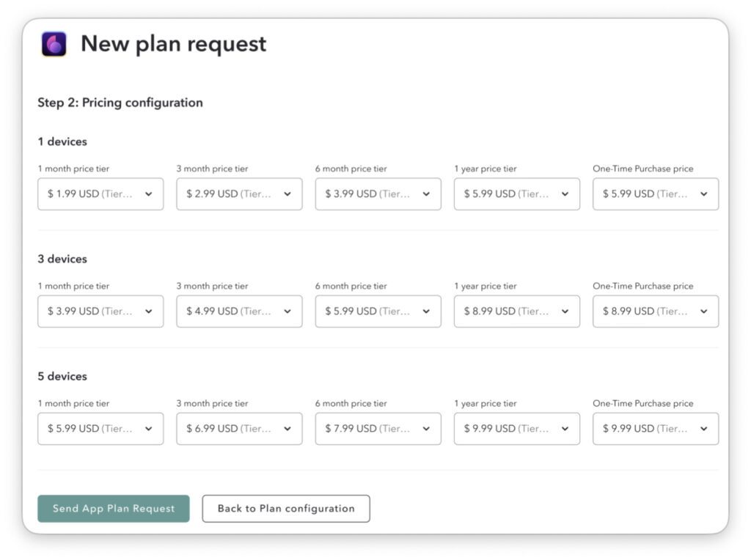This screenshot has width=751, height=560.
Task: Open the 3 month price tier dropdown for 3 devices
Action: [238, 311]
